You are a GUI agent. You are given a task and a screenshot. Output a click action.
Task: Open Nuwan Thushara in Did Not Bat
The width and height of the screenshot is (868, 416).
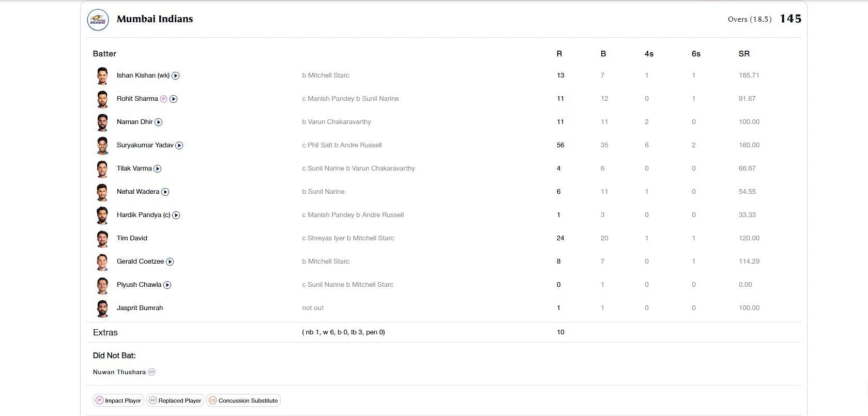pyautogui.click(x=119, y=372)
